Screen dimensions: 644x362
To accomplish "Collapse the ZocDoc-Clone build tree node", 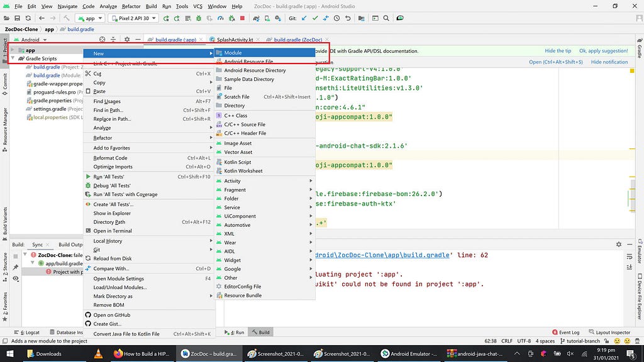I will pyautogui.click(x=25, y=255).
